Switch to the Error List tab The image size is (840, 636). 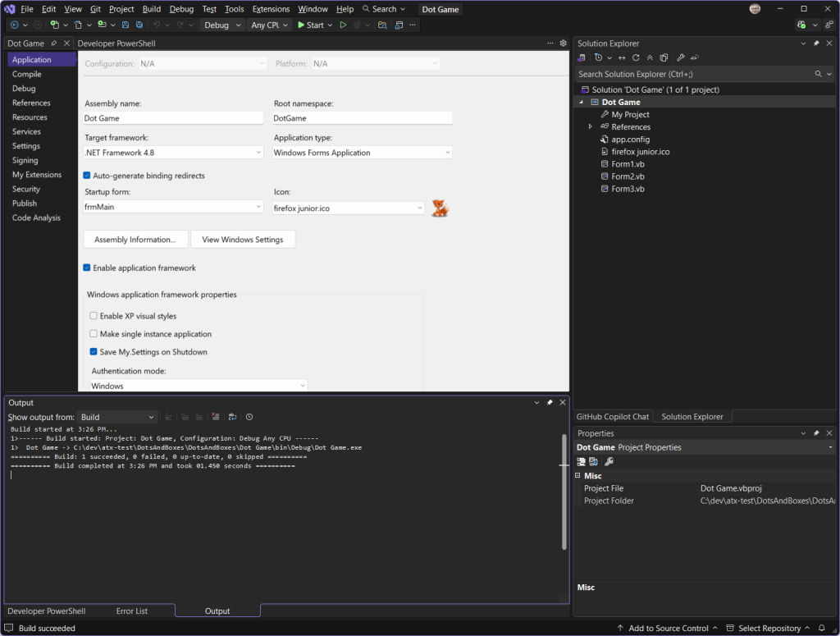(132, 611)
